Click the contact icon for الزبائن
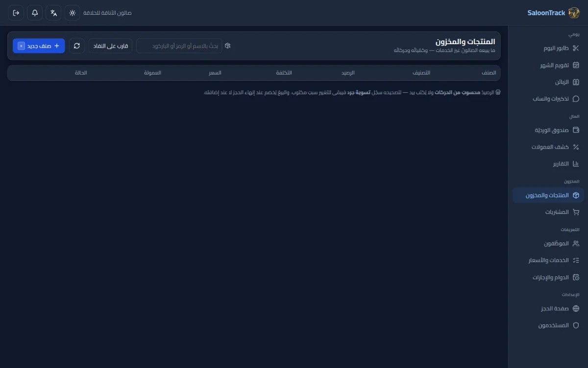The width and height of the screenshot is (588, 368). [x=576, y=82]
